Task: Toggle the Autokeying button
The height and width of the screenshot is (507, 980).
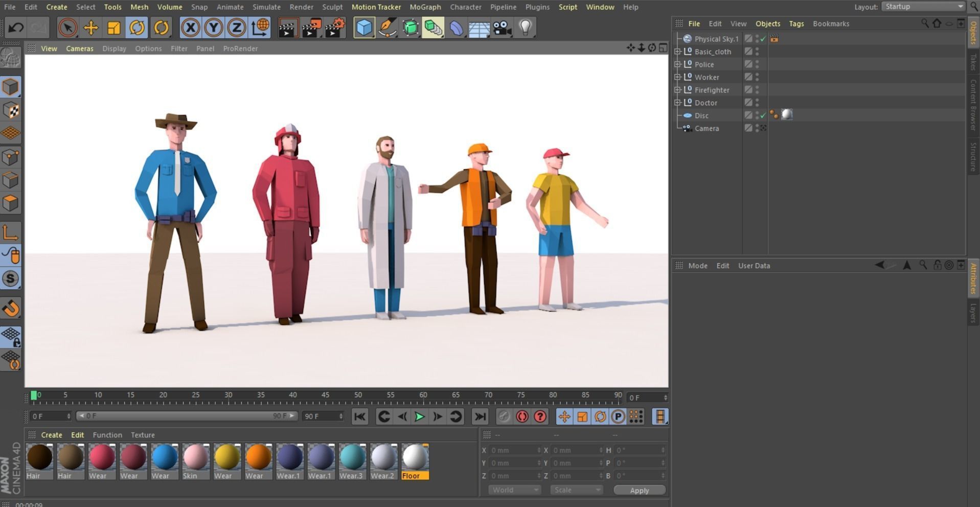Action: pos(522,417)
